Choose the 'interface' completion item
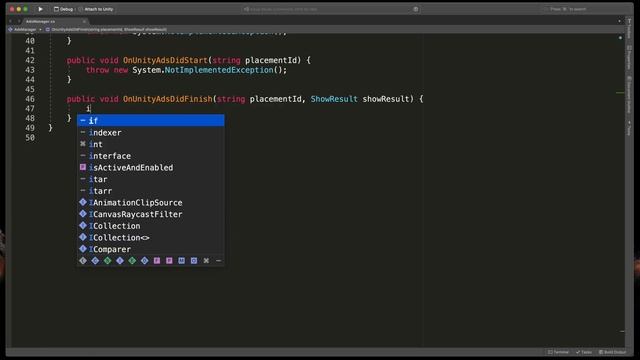The height and width of the screenshot is (360, 640). coord(151,156)
